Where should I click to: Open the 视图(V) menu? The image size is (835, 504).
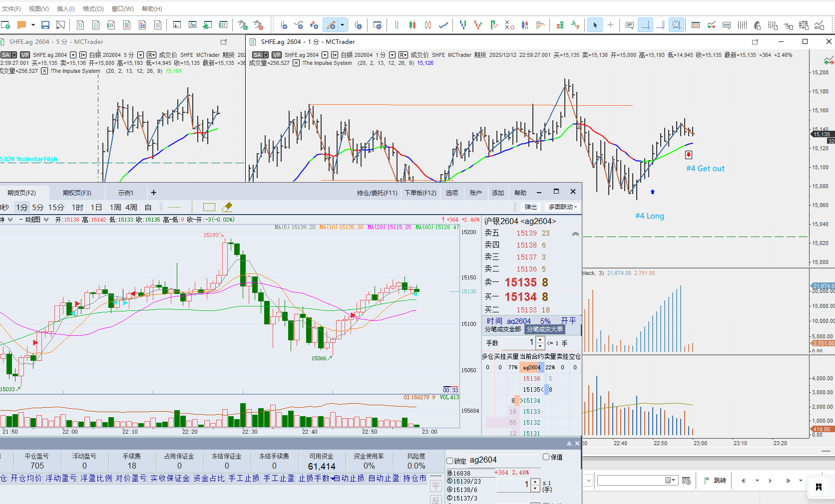coord(38,8)
